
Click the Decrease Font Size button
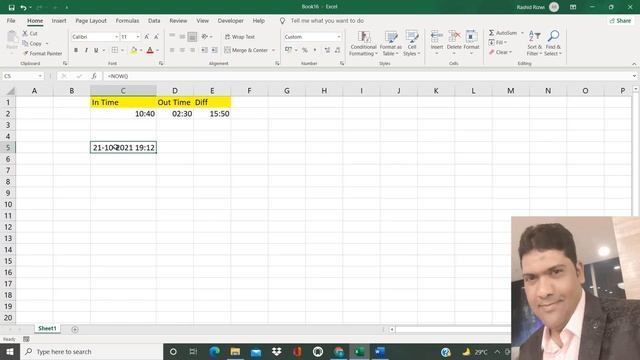(156, 37)
